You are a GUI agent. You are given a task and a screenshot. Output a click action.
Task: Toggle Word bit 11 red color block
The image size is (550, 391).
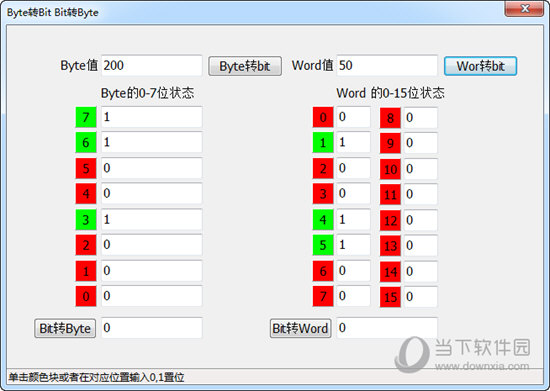click(390, 194)
